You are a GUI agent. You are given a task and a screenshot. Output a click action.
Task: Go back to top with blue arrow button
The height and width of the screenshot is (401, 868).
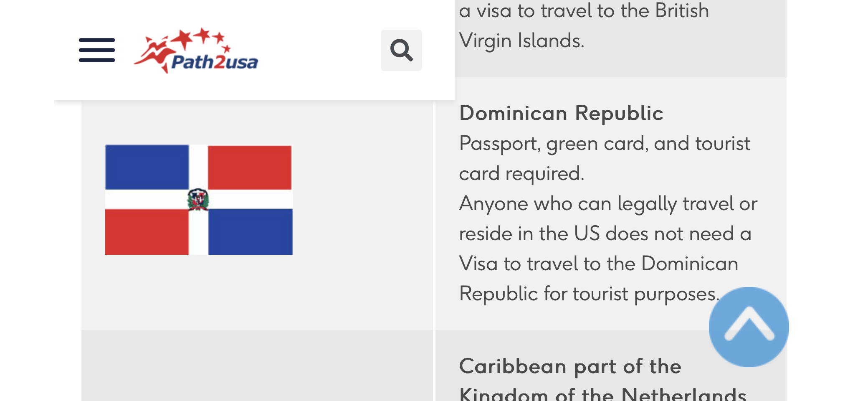click(749, 327)
